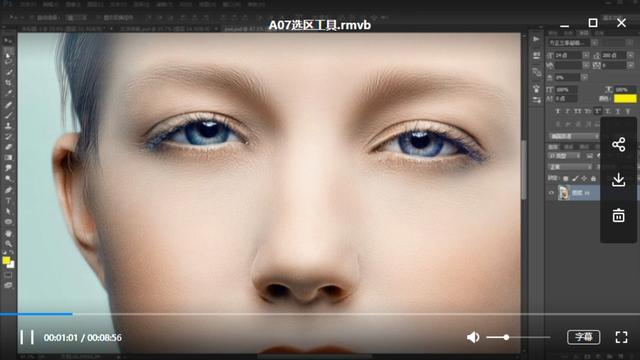Click the leading field showing 200
The image size is (640, 360).
point(613,55)
